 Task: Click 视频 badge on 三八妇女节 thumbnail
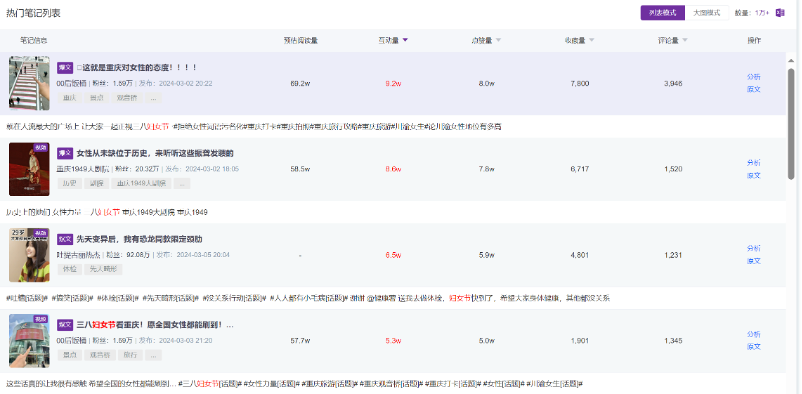pyautogui.click(x=41, y=319)
